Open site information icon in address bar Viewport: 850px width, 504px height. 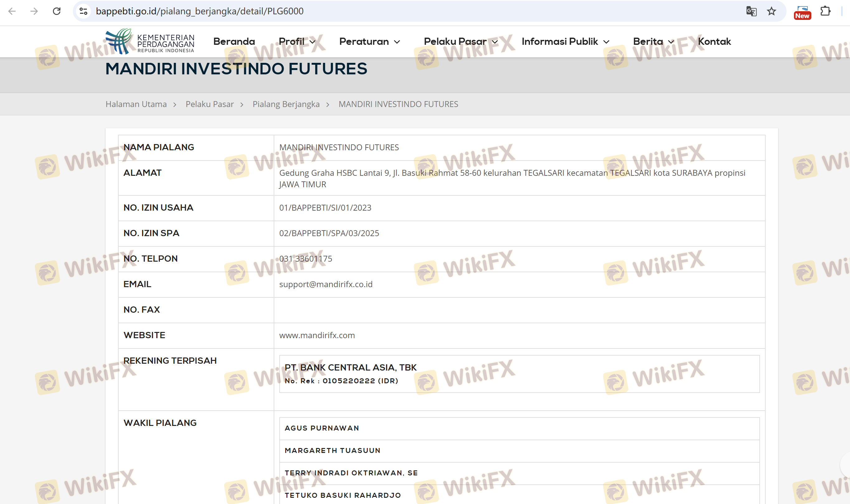click(84, 11)
